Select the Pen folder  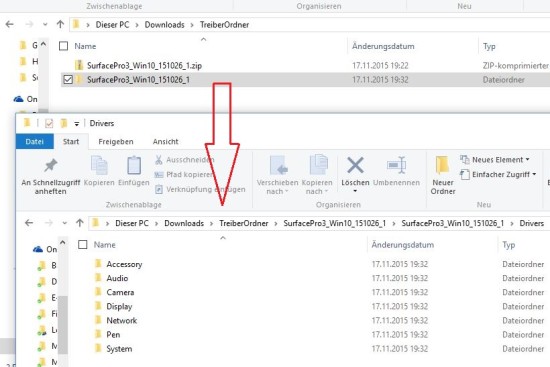click(113, 334)
